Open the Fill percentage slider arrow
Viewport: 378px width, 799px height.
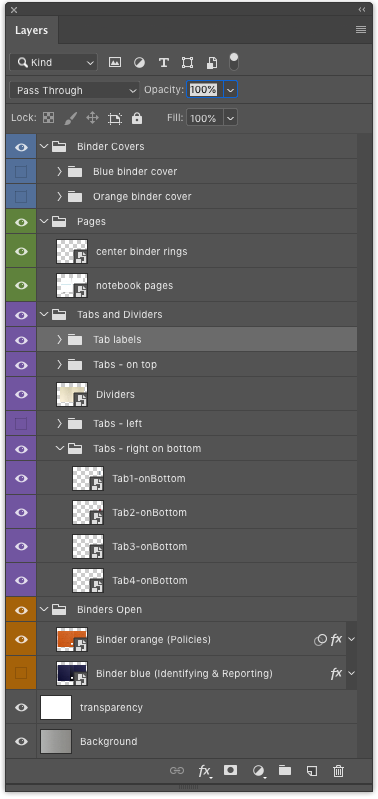[231, 118]
